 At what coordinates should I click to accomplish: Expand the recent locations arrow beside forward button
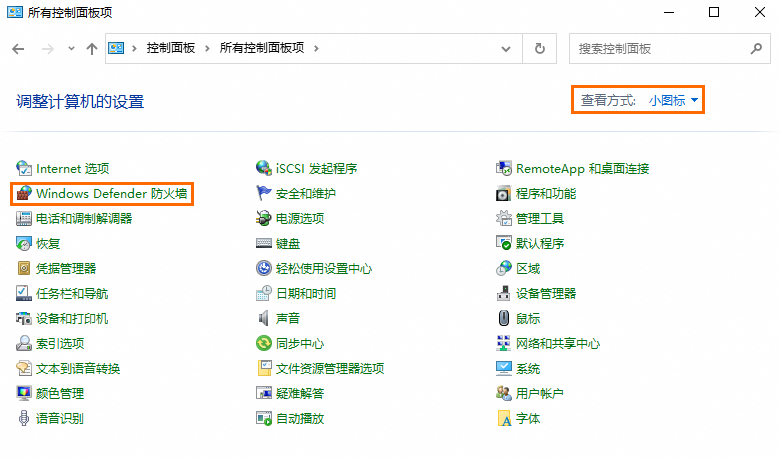point(71,48)
